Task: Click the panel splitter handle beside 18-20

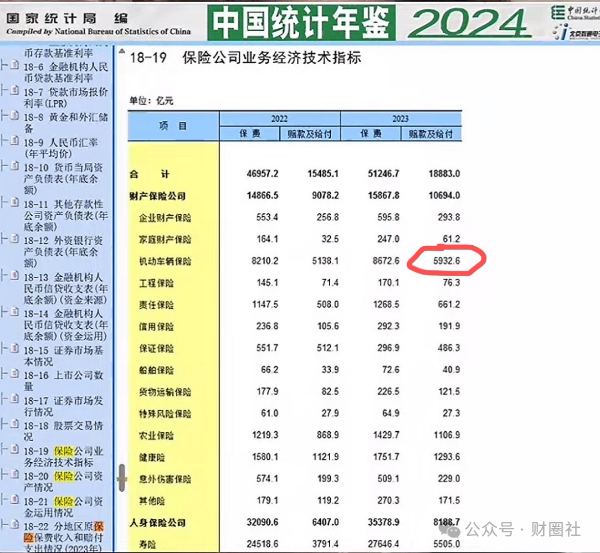Action: click(122, 478)
